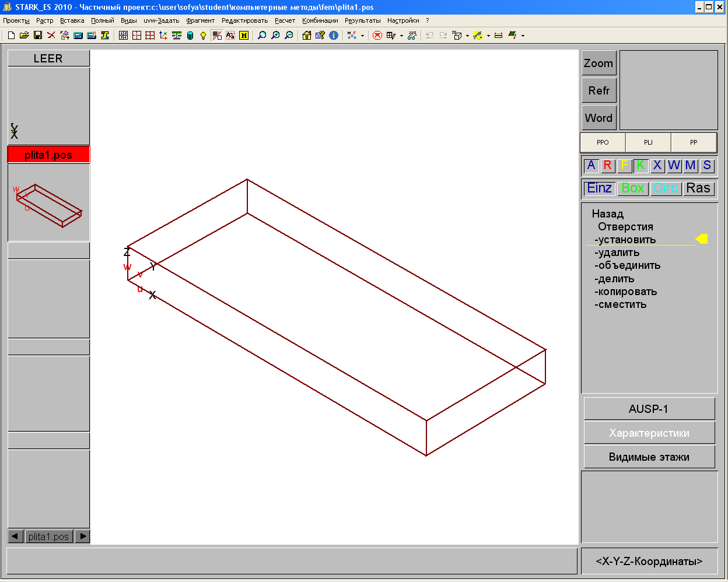728x582 pixels.
Task: Click the Refr refresh button
Action: coord(599,90)
